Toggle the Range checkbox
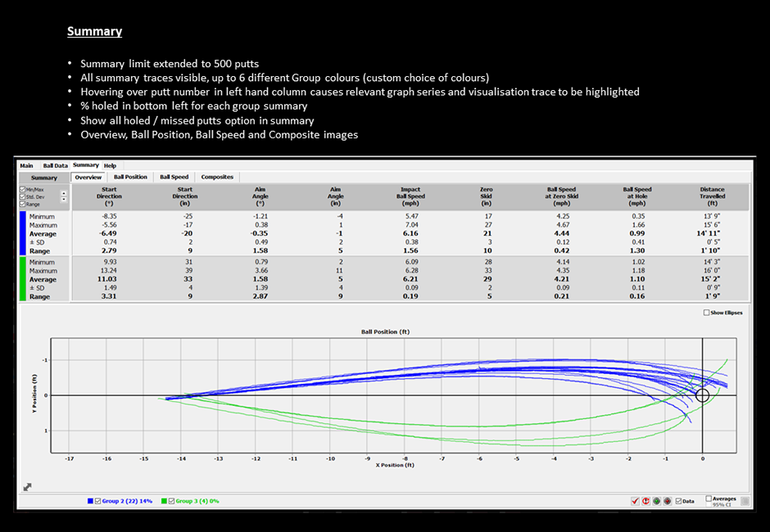The image size is (770, 532). (22, 204)
